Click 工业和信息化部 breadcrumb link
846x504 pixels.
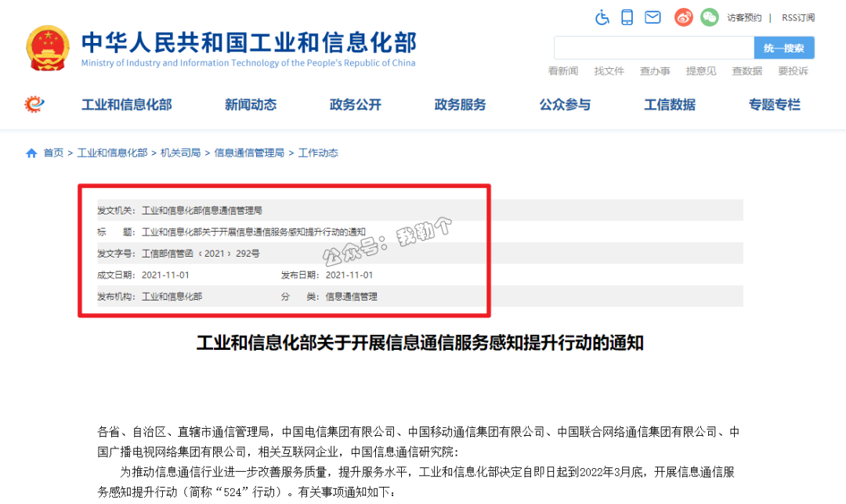(x=112, y=153)
